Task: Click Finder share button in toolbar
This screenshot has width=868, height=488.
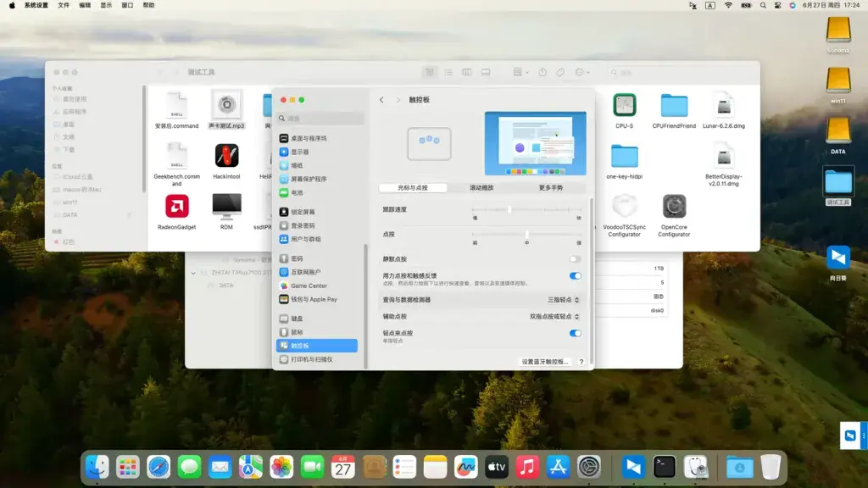Action: [542, 73]
